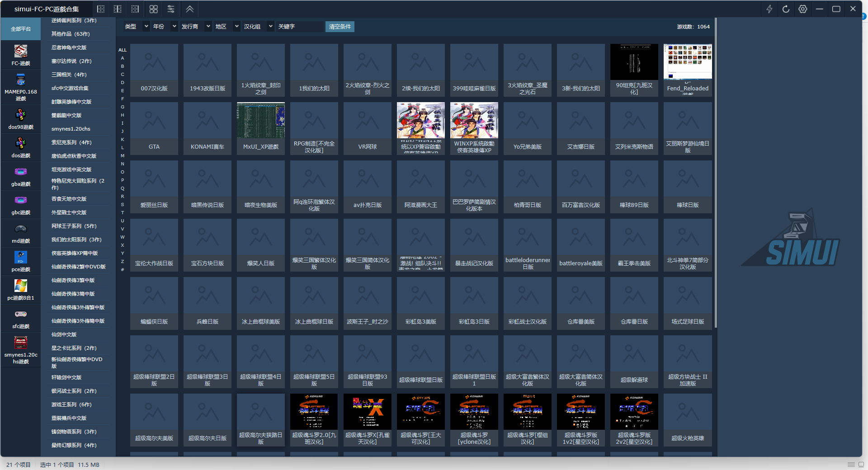Toggle the third panel layout icon
Image resolution: width=868 pixels, height=470 pixels.
(135, 9)
